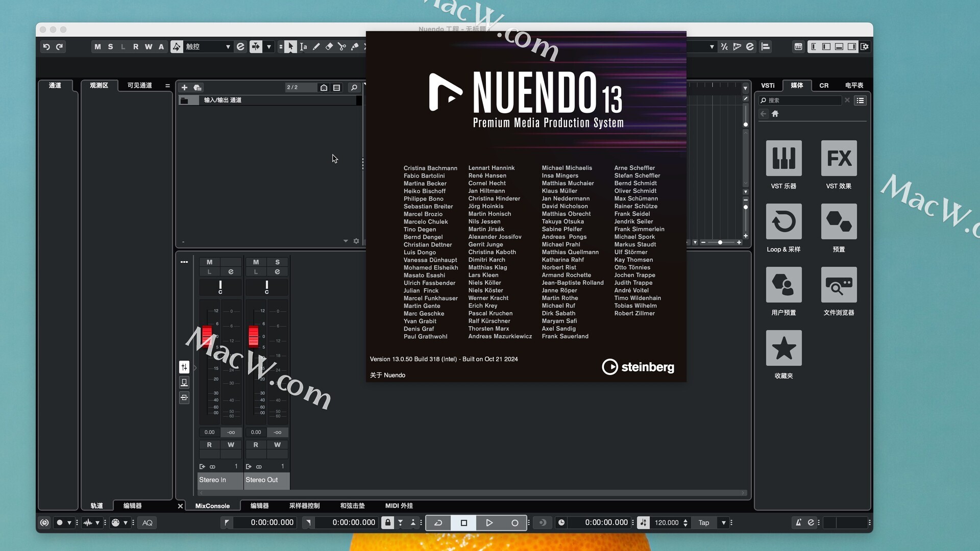Click the track list settings gear
Viewport: 980px width, 551px height.
pyautogui.click(x=356, y=241)
